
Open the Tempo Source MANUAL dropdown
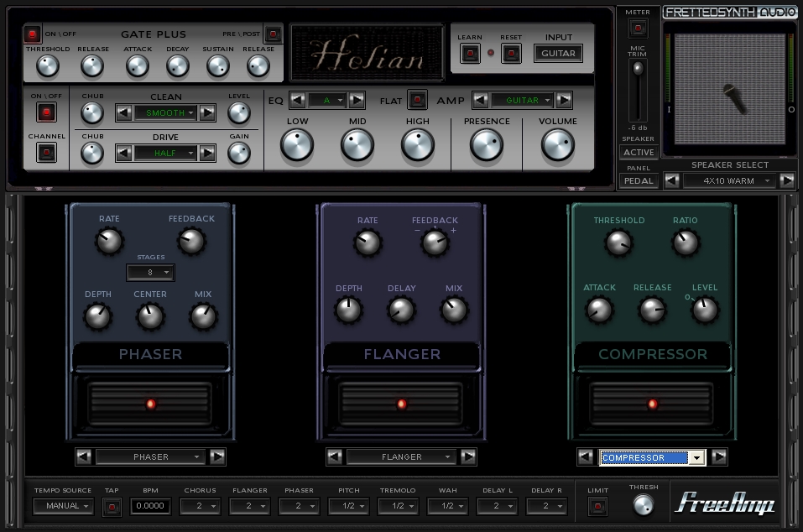[x=63, y=506]
